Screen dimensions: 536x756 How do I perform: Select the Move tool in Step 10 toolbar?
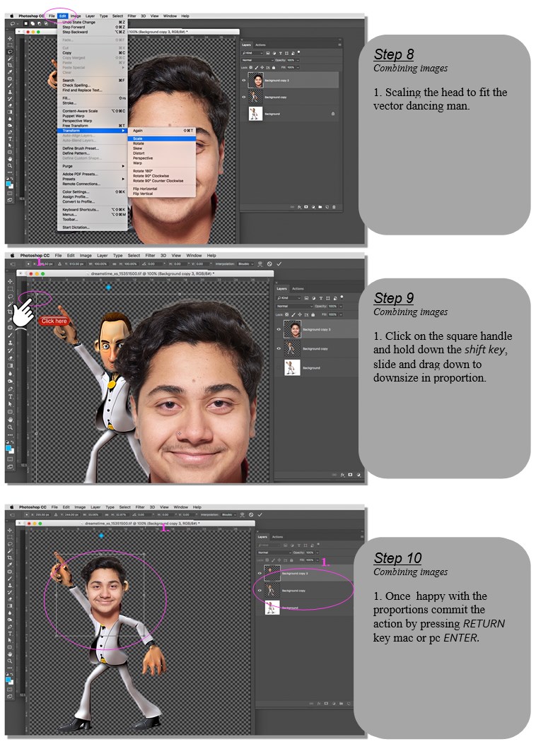[x=10, y=530]
